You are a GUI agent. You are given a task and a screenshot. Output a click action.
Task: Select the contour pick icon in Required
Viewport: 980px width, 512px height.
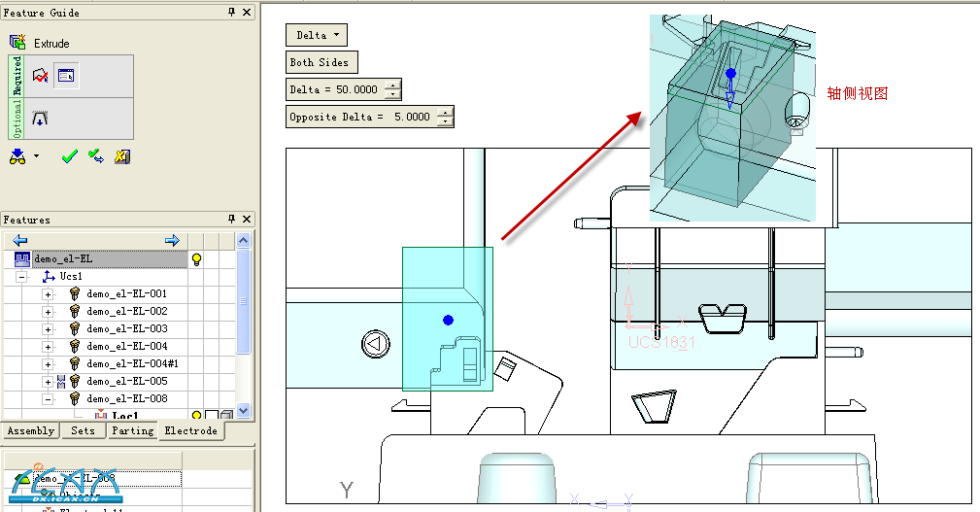40,76
